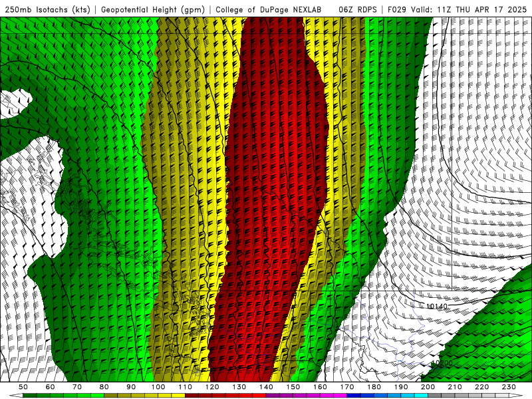Click the 10200 height contour label
Screen dimensions: 532x399
click(x=442, y=363)
